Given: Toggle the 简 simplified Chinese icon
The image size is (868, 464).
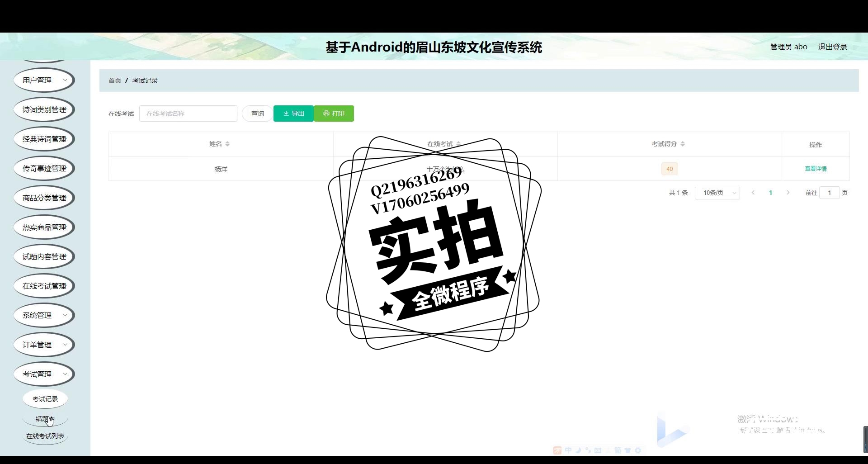Looking at the screenshot, I should 618,450.
